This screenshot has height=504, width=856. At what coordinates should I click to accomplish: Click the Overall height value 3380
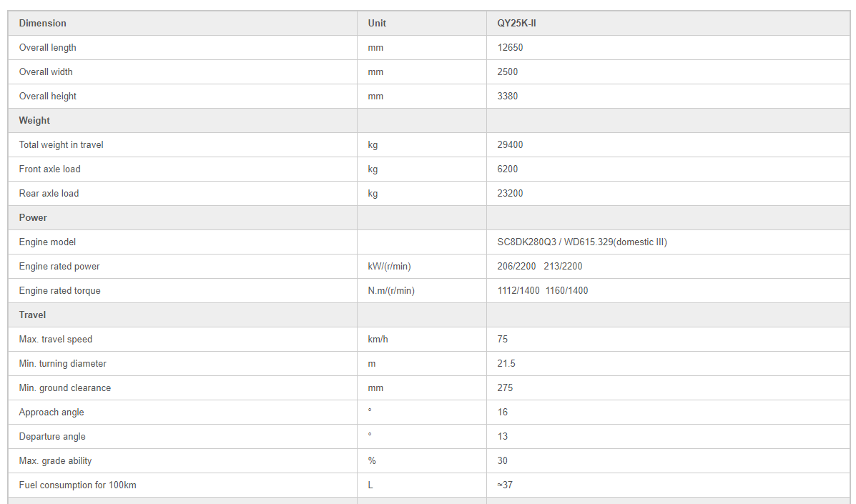click(x=507, y=96)
